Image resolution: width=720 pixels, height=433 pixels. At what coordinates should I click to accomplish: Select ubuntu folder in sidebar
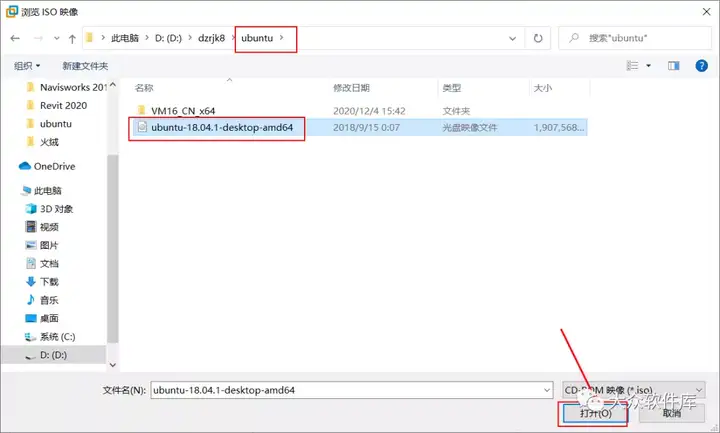(49, 124)
